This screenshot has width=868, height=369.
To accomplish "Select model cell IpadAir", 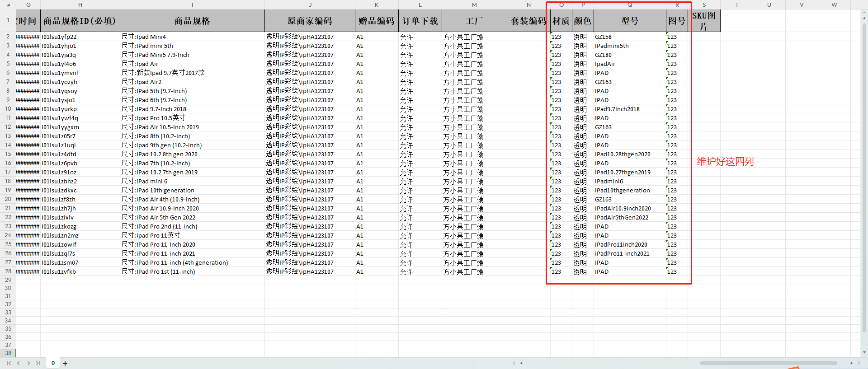I will pos(630,64).
